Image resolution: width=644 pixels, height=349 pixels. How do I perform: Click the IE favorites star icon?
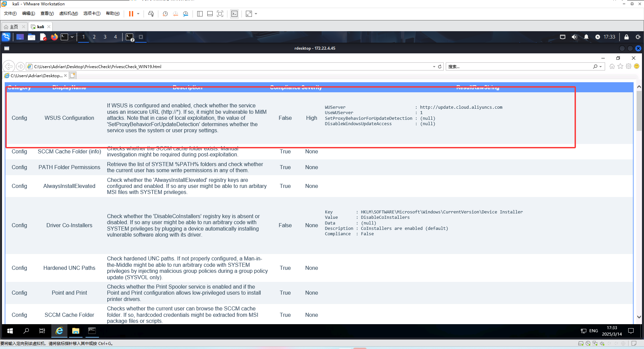[621, 66]
